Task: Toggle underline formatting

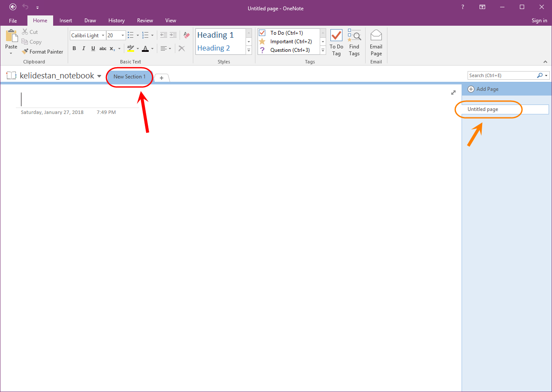Action: (93, 48)
